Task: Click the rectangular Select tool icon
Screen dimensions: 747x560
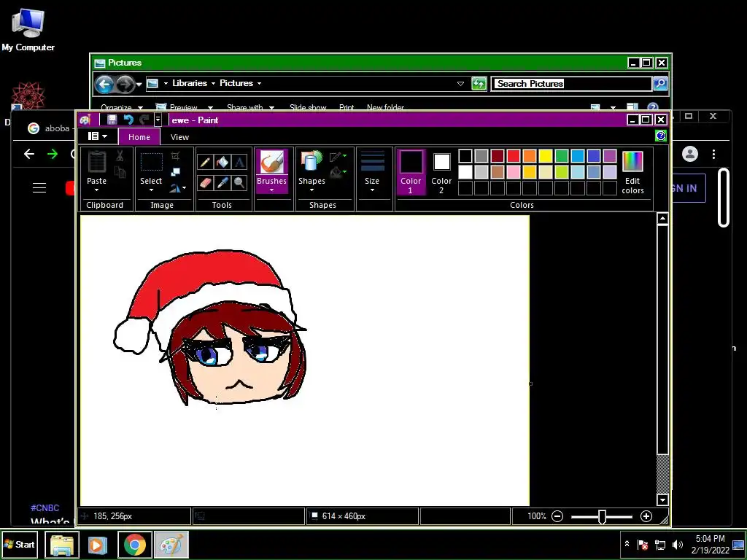Action: pos(151,162)
